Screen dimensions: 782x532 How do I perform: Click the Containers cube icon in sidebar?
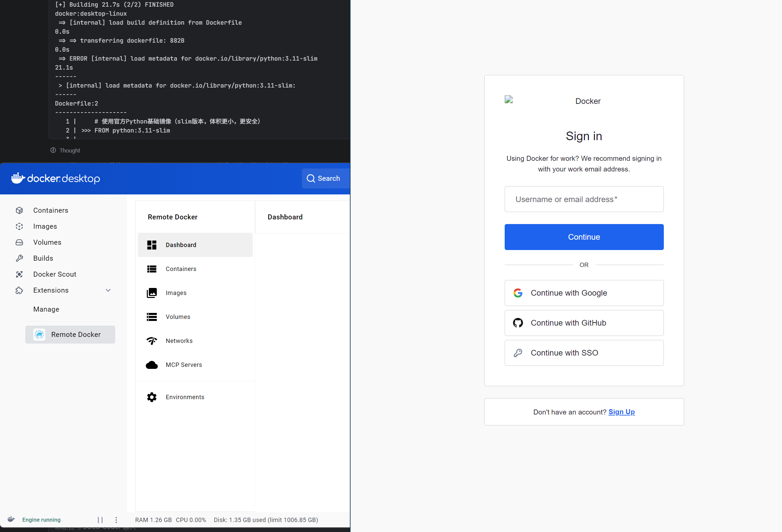[x=19, y=210]
